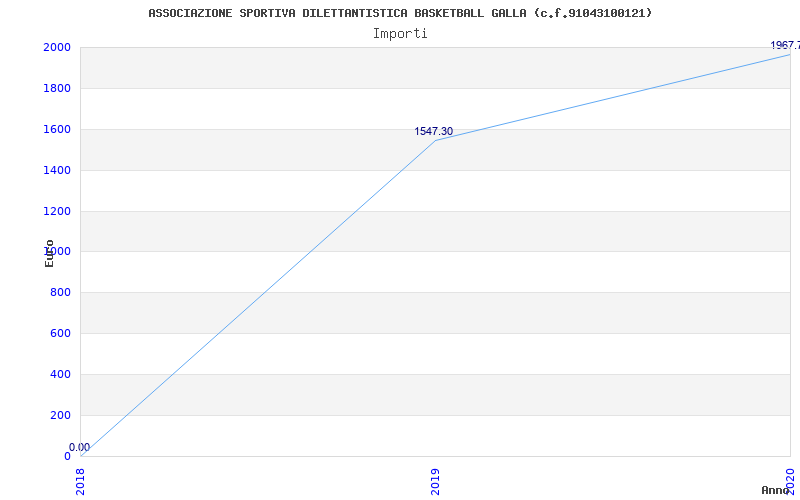The width and height of the screenshot is (800, 500).
Task: Click the y-axis value 200
Action: pyautogui.click(x=60, y=415)
